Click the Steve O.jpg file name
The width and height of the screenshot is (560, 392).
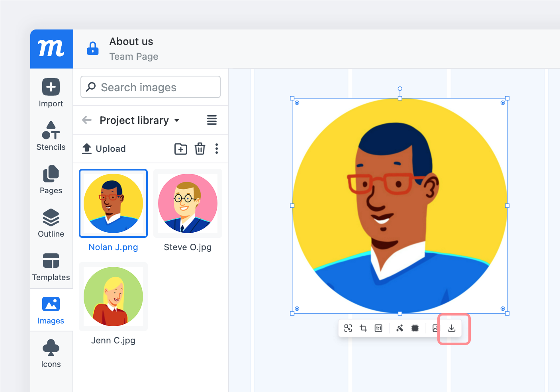[188, 247]
